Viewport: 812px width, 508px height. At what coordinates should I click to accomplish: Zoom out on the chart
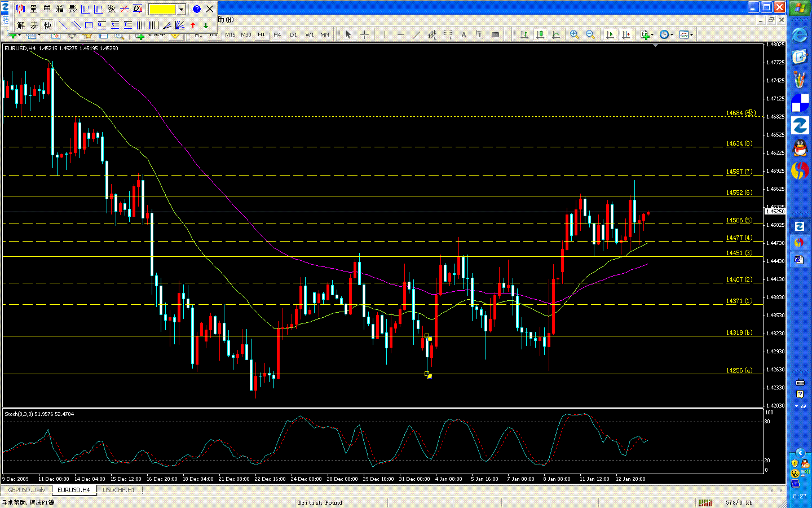click(x=590, y=35)
